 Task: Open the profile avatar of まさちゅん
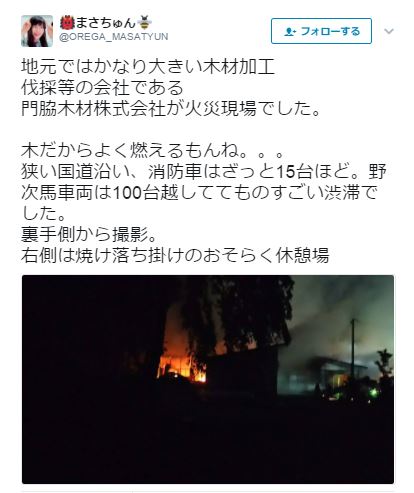pos(37,31)
